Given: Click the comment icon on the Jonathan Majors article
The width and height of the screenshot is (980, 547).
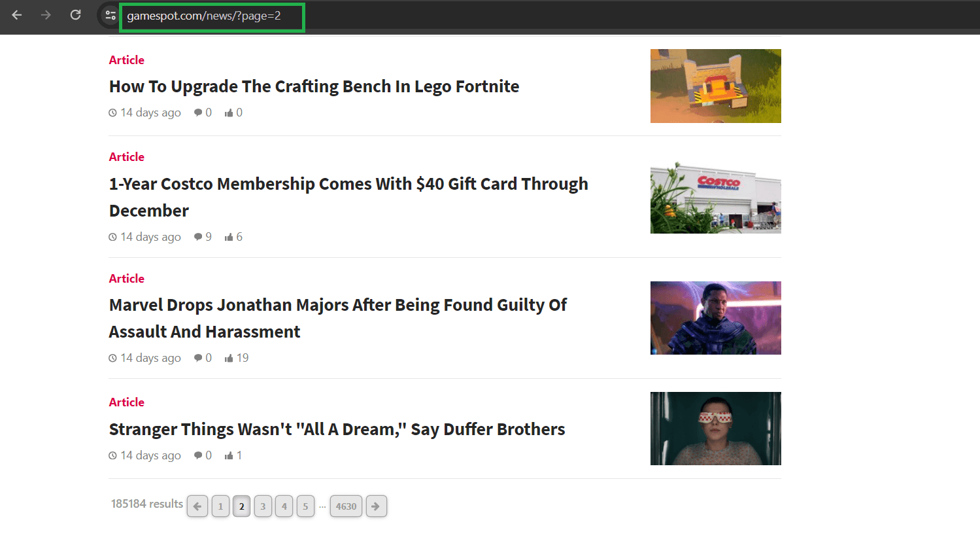Looking at the screenshot, I should pyautogui.click(x=198, y=358).
